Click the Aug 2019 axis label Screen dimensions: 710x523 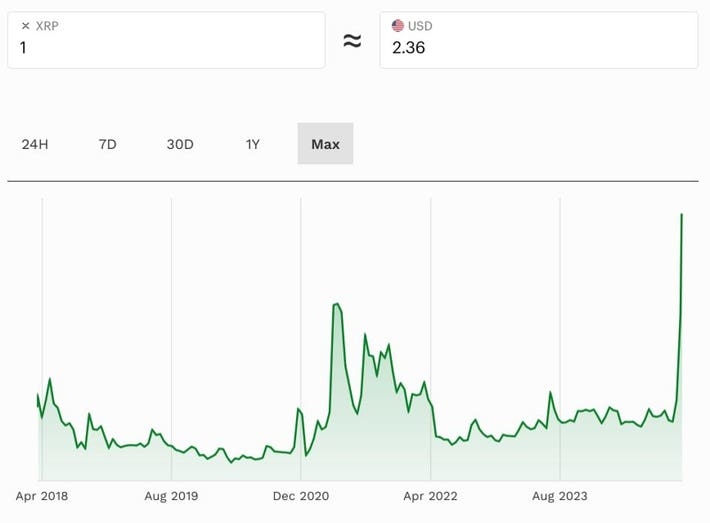(171, 495)
